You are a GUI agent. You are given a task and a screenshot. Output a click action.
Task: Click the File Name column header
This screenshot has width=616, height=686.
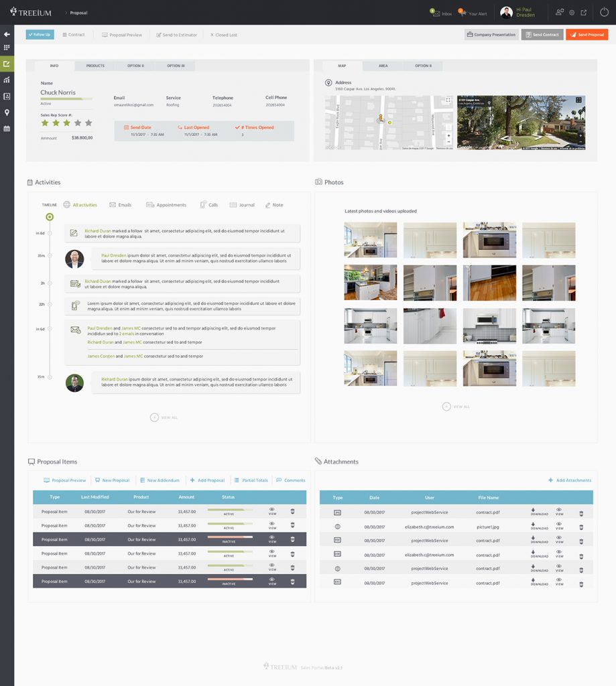tap(489, 498)
